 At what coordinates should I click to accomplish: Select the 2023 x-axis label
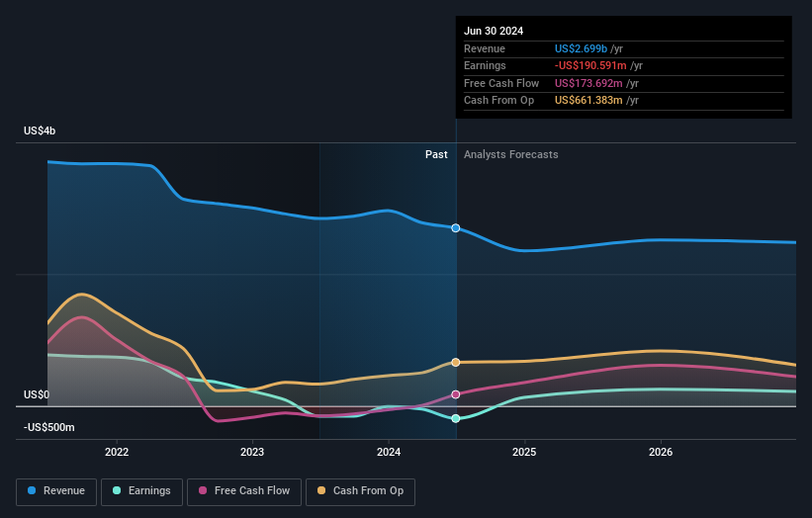point(252,452)
